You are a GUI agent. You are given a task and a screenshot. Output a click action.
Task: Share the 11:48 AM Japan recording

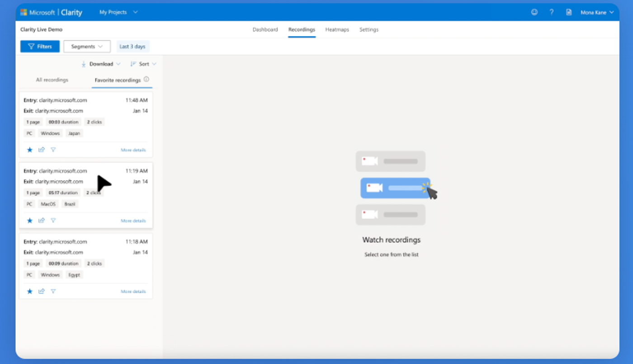[x=42, y=150]
